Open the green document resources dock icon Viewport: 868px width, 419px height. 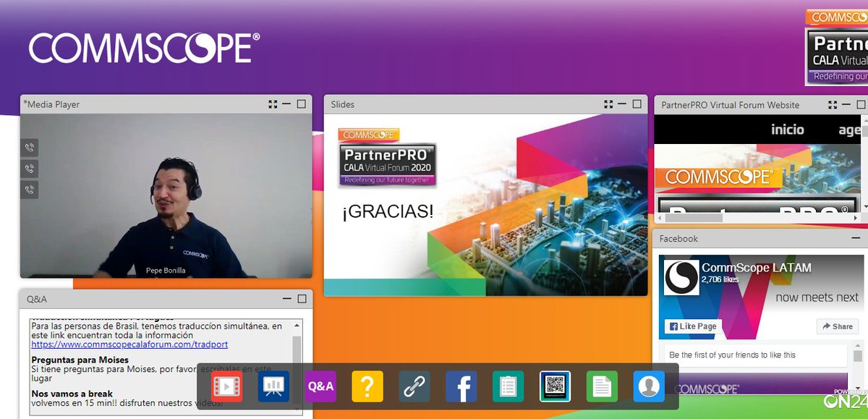(x=602, y=386)
